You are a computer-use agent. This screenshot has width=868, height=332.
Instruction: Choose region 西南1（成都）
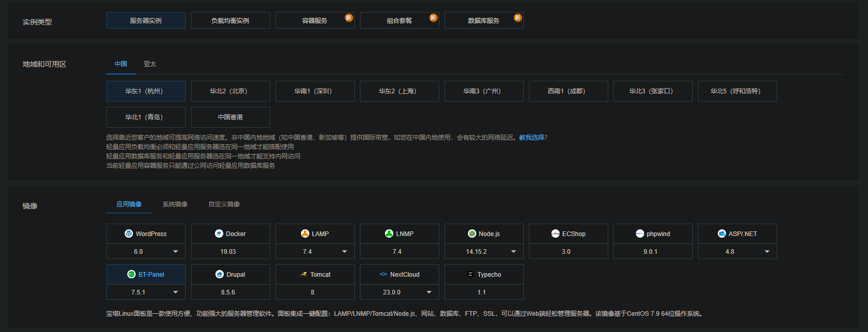tap(569, 91)
